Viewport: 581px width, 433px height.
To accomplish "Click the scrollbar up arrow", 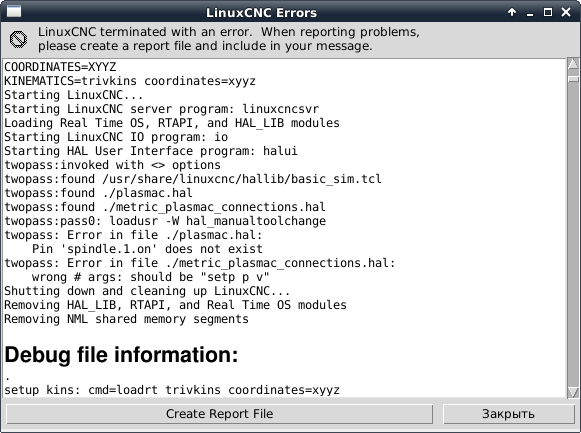I will (573, 64).
